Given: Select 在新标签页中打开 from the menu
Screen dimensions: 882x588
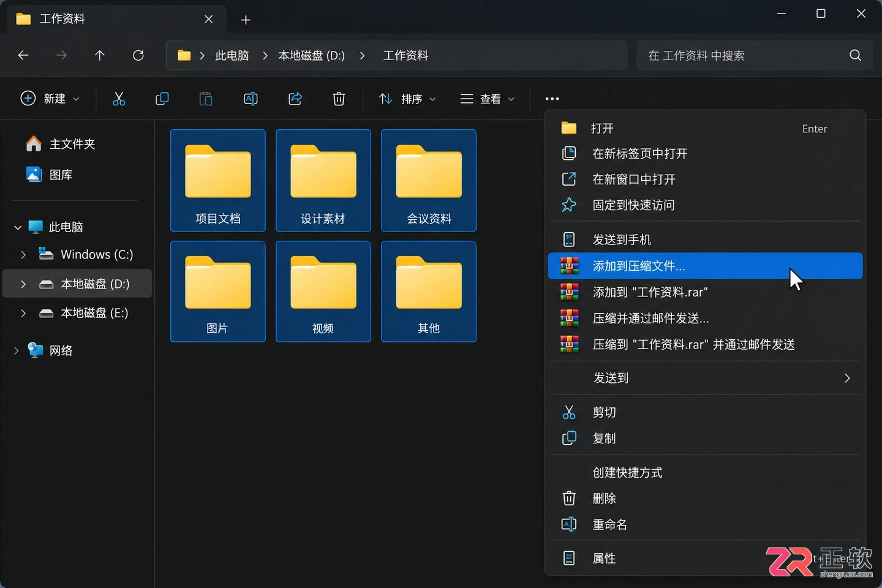Looking at the screenshot, I should tap(705, 154).
